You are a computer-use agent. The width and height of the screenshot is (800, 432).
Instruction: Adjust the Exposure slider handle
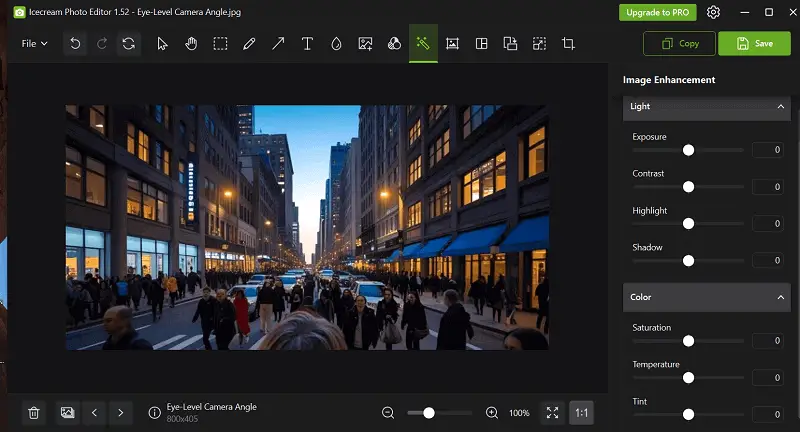(x=688, y=150)
